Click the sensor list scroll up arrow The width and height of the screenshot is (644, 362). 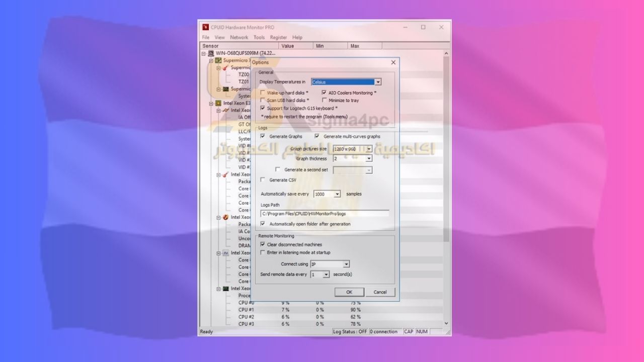[x=446, y=53]
